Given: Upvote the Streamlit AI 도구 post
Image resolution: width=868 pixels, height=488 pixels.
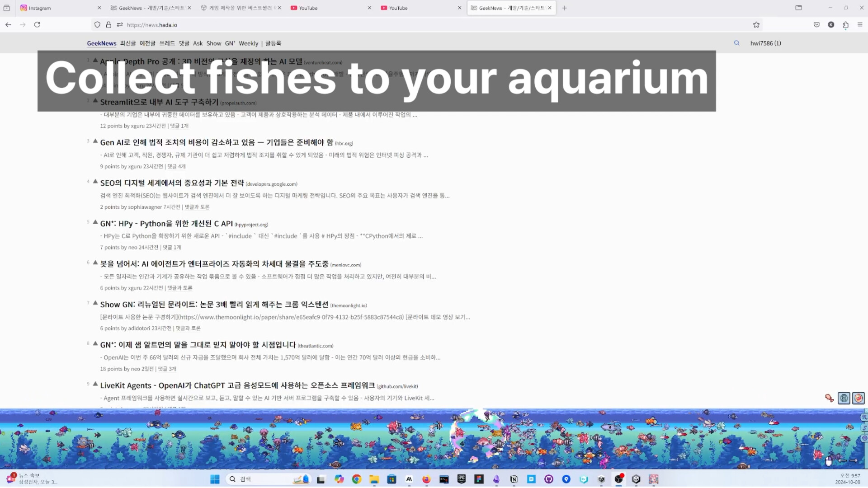Looking at the screenshot, I should click(x=95, y=100).
